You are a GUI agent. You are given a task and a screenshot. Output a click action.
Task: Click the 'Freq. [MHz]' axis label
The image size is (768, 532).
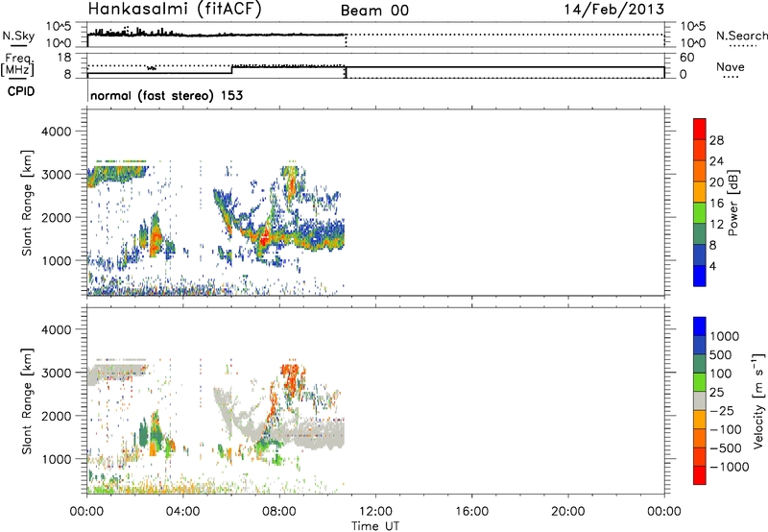tap(17, 64)
